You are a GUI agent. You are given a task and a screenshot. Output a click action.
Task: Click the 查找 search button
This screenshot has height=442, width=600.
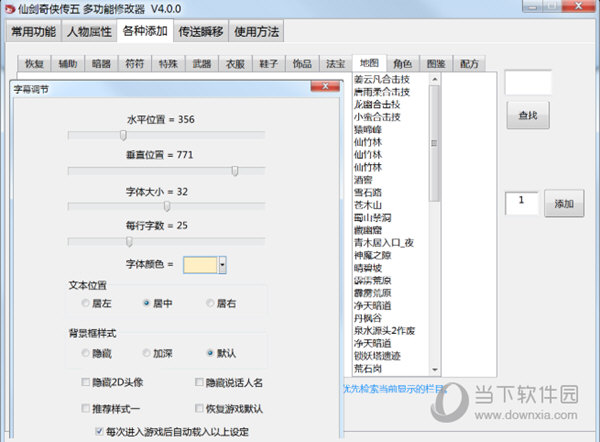click(528, 115)
